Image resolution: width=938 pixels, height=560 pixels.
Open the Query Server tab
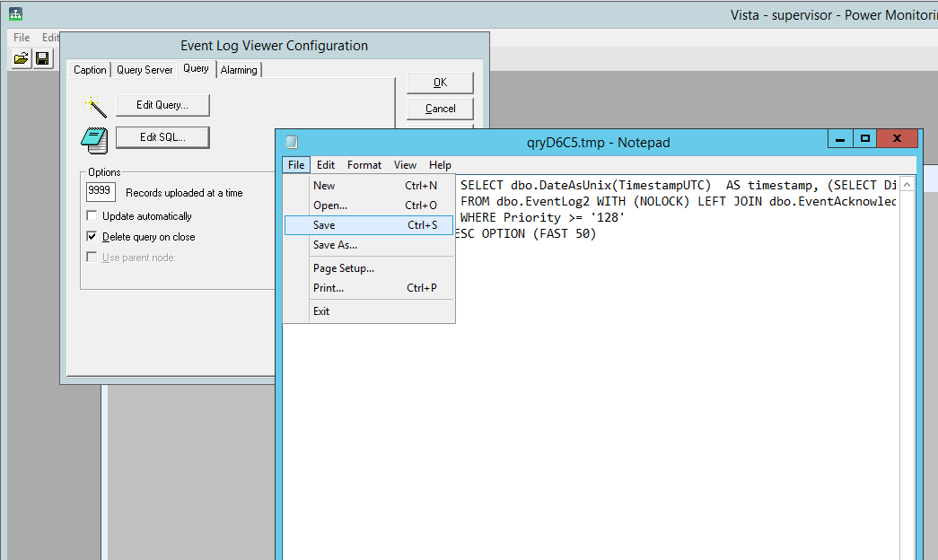click(145, 70)
